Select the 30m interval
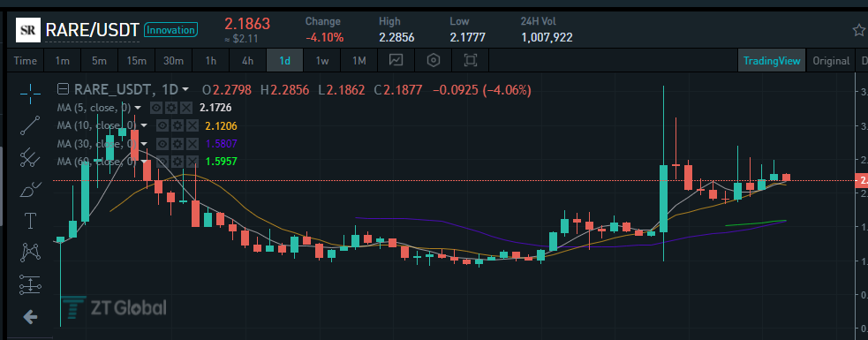This screenshot has width=868, height=340. click(x=173, y=60)
